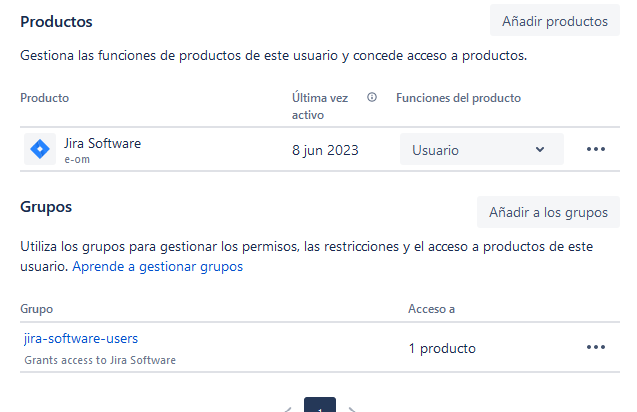Open more actions menu for jira-software-users group

tap(596, 347)
